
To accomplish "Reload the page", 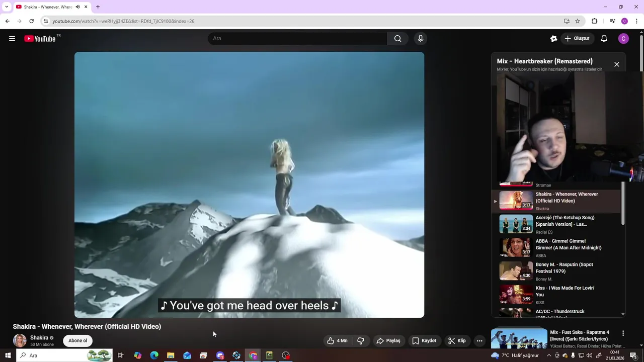I will tap(31, 21).
